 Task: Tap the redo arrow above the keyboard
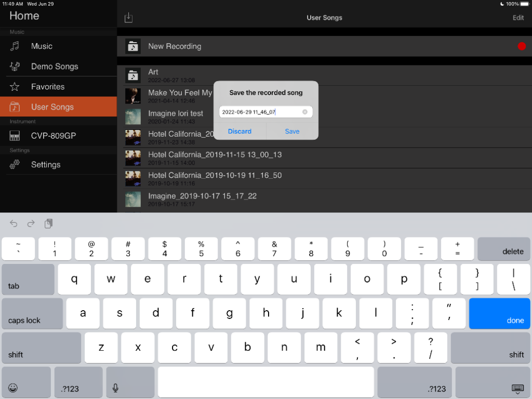(31, 223)
